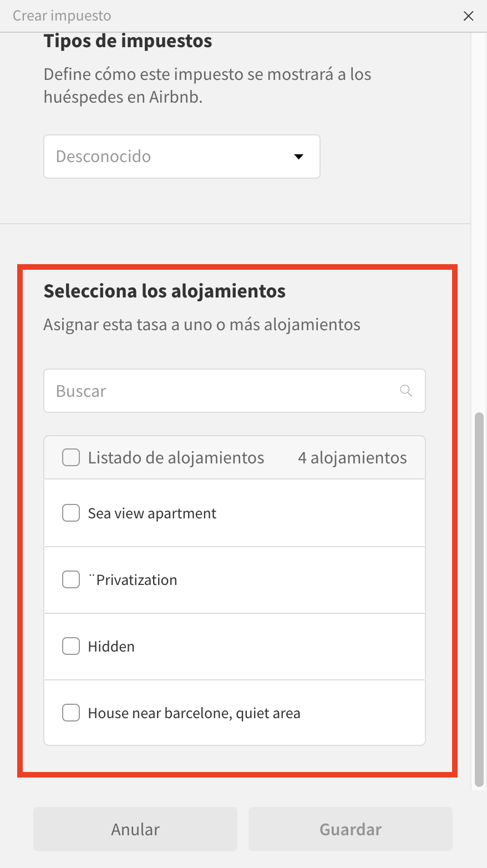Check House near barcelone, quiet area checkbox

71,713
